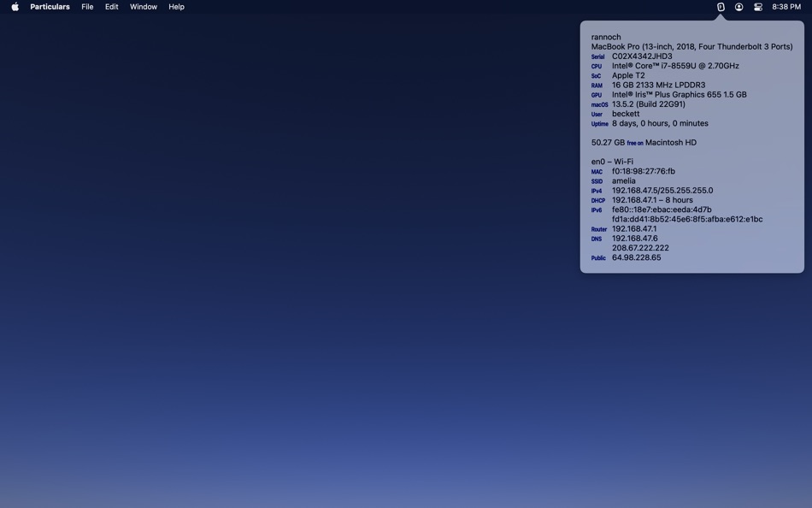Screen dimensions: 812x508
Task: Open the Apple menu
Action: point(15,7)
